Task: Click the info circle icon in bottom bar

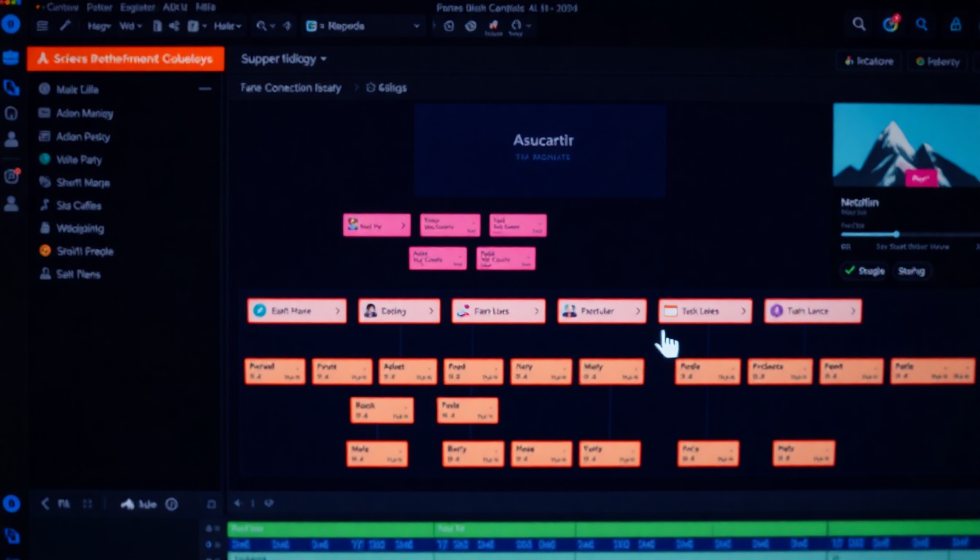Action: coord(171,504)
